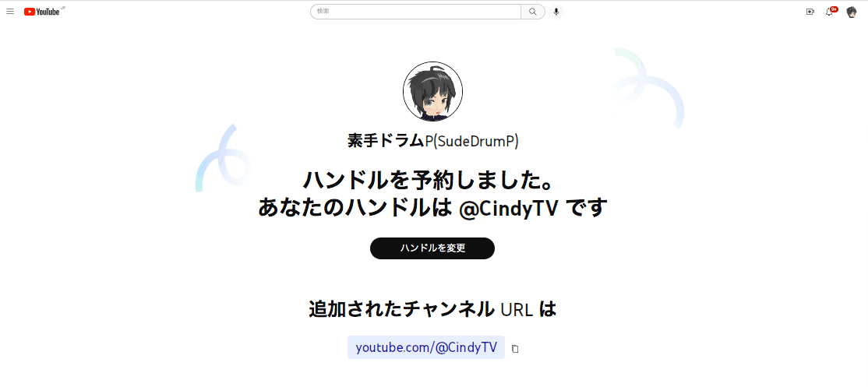Screen dimensions: 868x387
Task: Start voice search with microphone icon
Action: 556,12
